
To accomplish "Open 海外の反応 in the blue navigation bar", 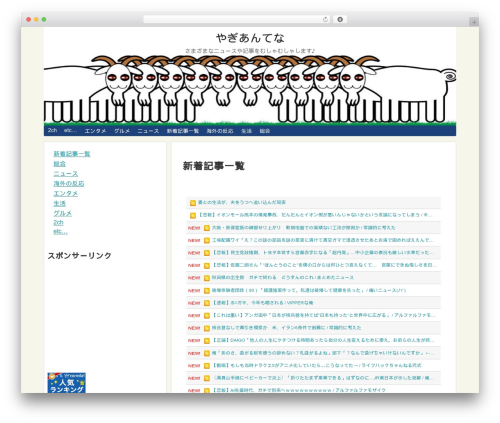I will (220, 131).
